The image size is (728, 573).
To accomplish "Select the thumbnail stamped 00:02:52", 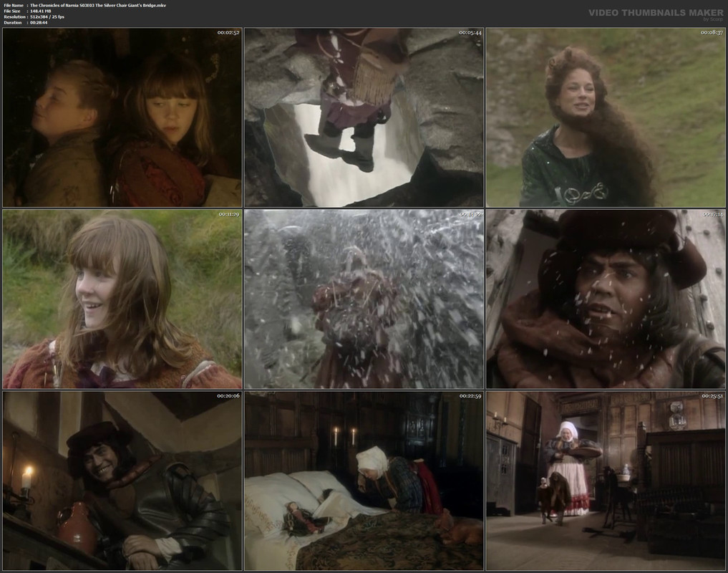I will (x=122, y=117).
